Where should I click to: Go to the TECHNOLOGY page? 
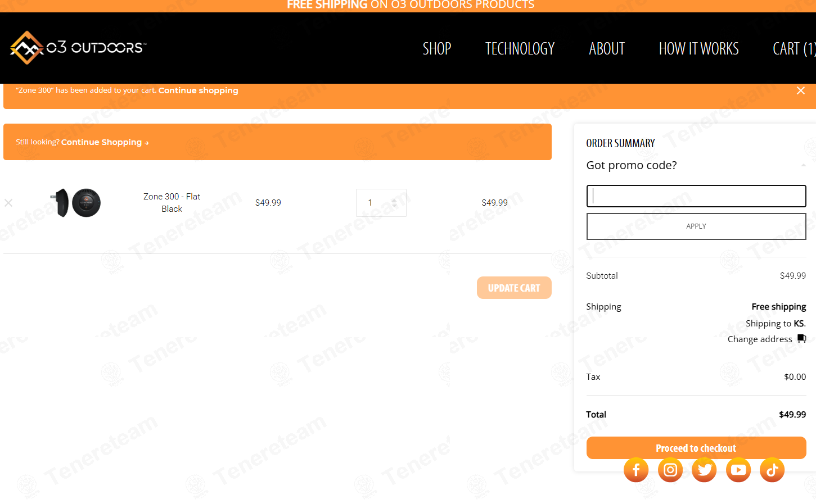point(520,49)
